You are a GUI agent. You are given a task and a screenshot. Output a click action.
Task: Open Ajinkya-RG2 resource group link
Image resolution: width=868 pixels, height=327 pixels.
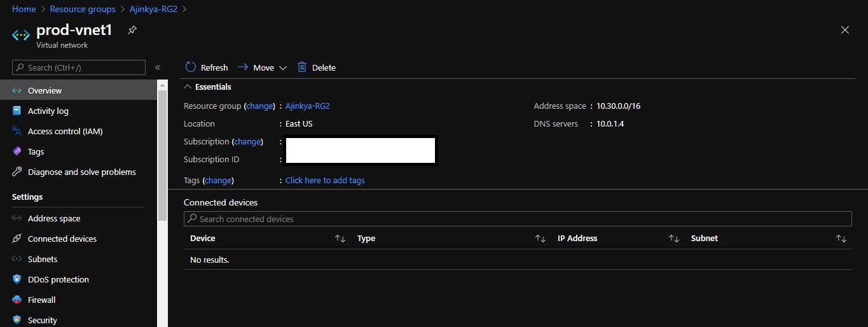(308, 106)
